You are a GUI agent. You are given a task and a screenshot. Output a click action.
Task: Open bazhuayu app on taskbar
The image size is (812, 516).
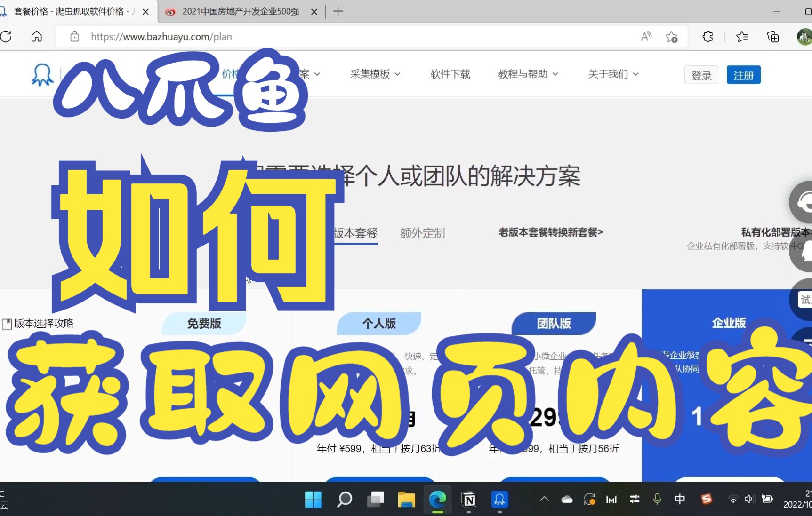click(499, 500)
